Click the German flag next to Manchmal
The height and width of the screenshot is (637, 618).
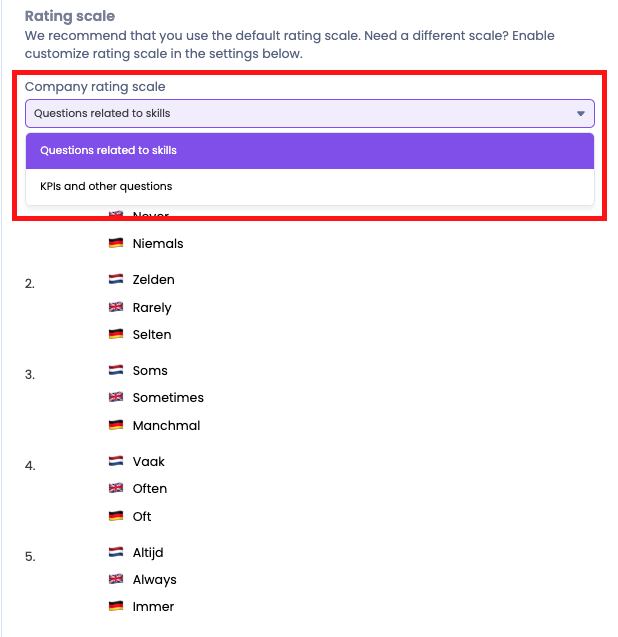pos(116,426)
